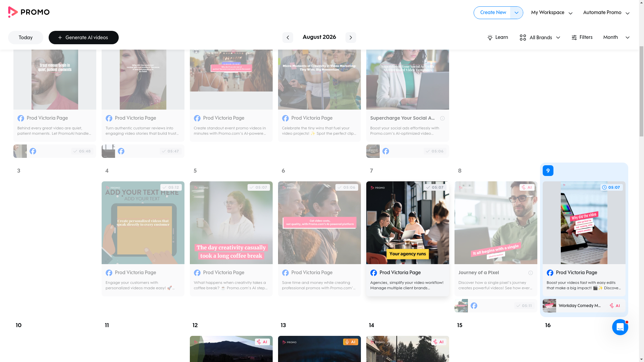644x362 pixels.
Task: Open the small Workday Comedy M... thumbnail
Action: [549, 306]
